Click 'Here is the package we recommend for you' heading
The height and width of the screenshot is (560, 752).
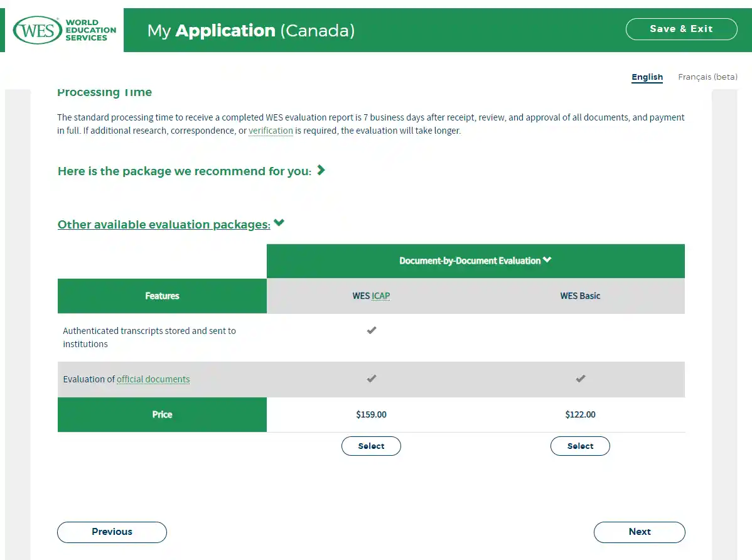pyautogui.click(x=184, y=171)
